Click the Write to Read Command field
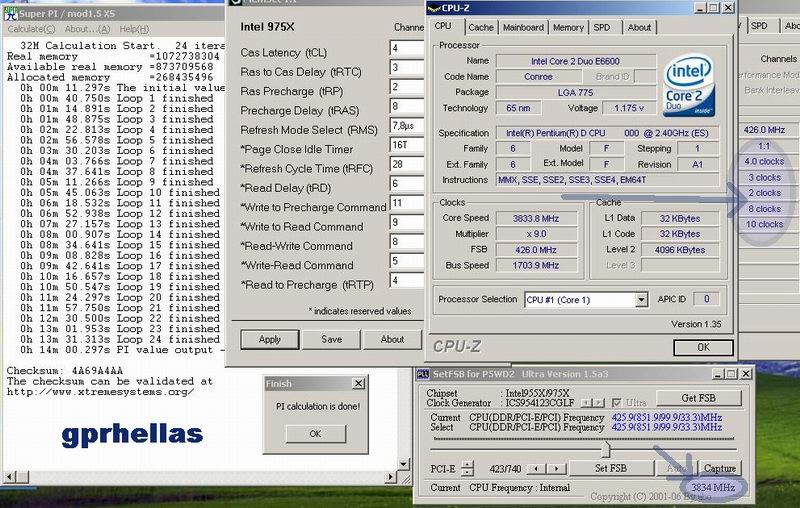The height and width of the screenshot is (508, 800). click(x=407, y=222)
